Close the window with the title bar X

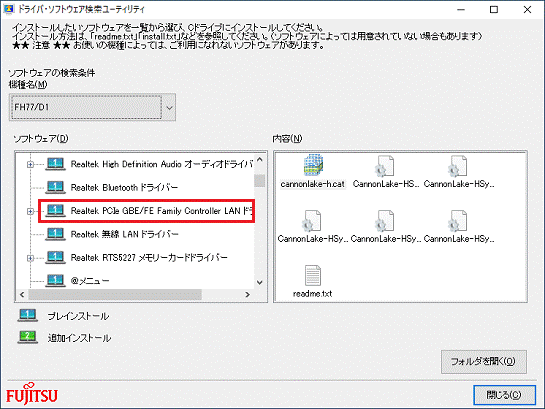527,9
